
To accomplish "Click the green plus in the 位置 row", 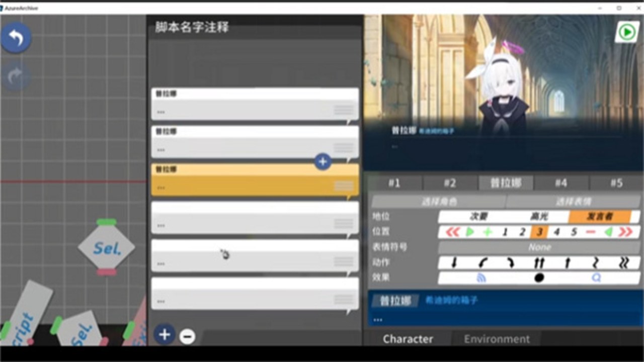I will pyautogui.click(x=488, y=232).
